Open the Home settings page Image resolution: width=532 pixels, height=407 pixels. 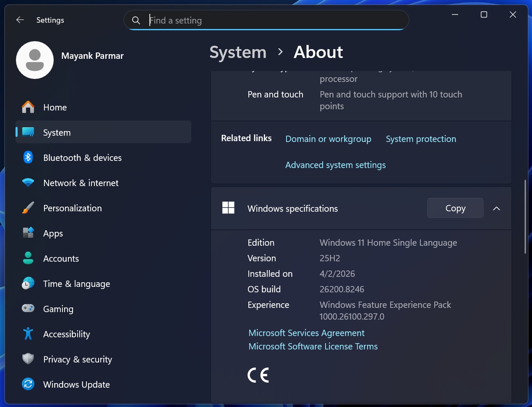tap(103, 107)
